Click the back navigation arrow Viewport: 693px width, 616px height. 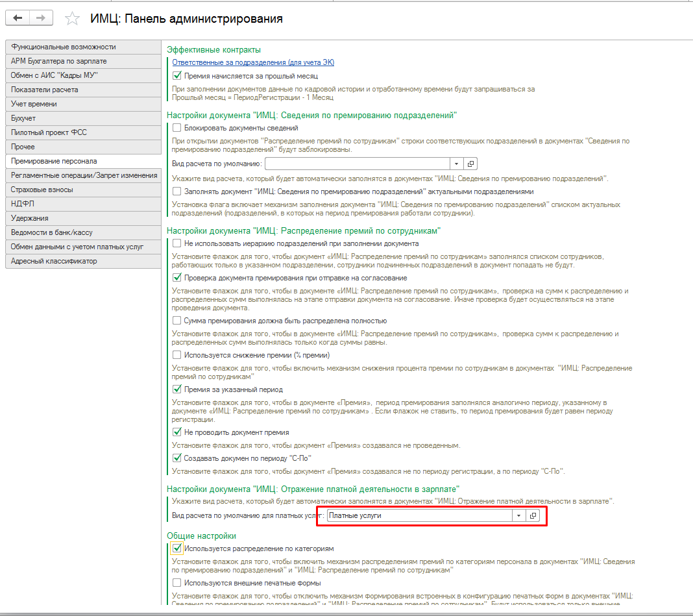[18, 18]
